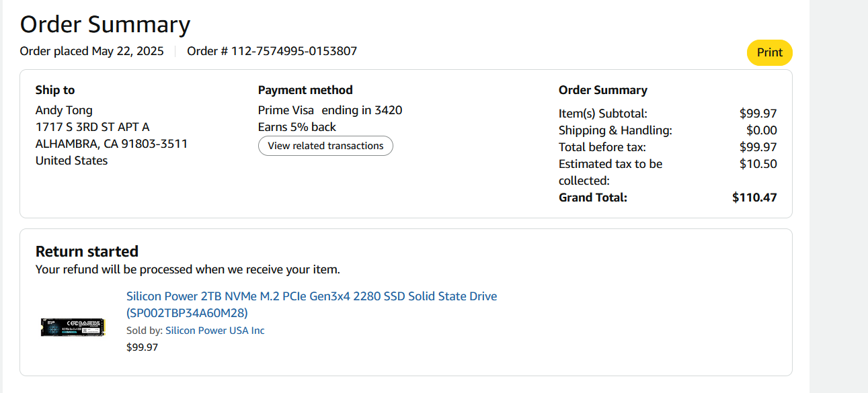The width and height of the screenshot is (868, 393).
Task: Click the Return started heading
Action: pyautogui.click(x=87, y=251)
